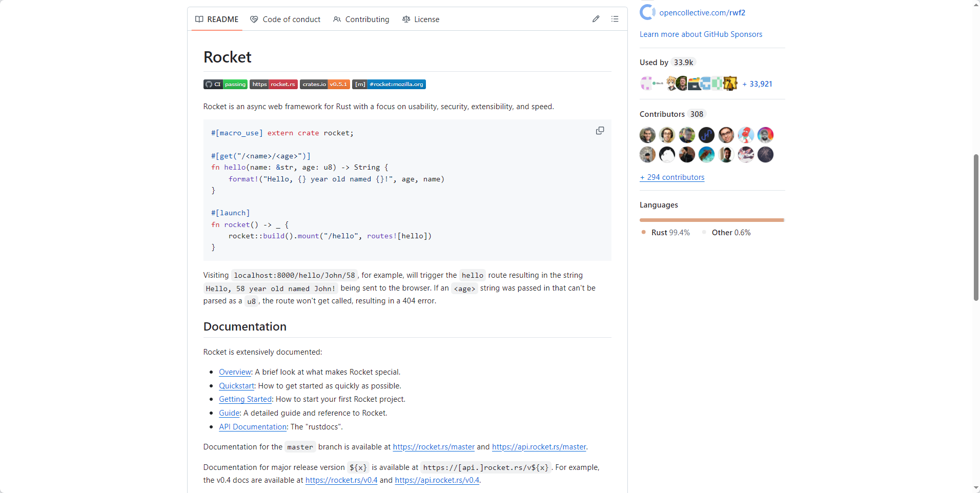Switch to the Code of conduct tab
Screen dimensions: 980x493
pyautogui.click(x=285, y=19)
